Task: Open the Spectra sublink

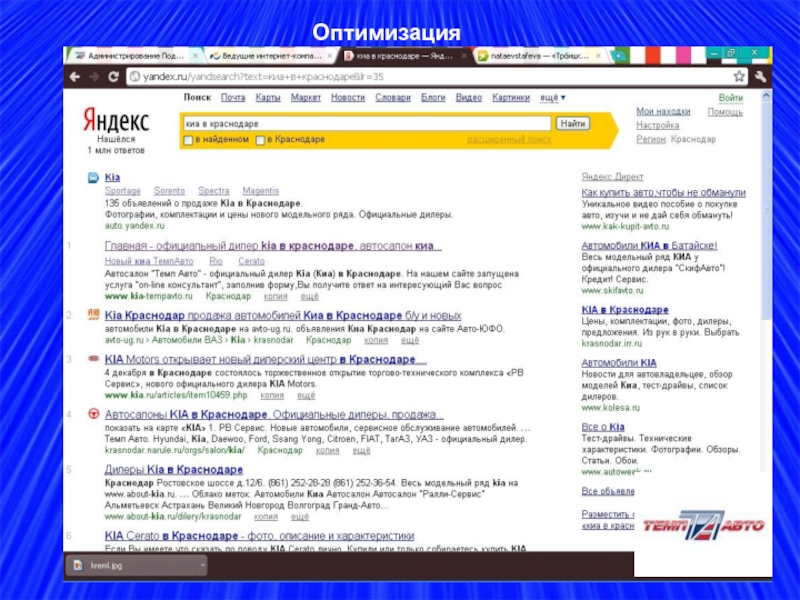Action: [213, 191]
